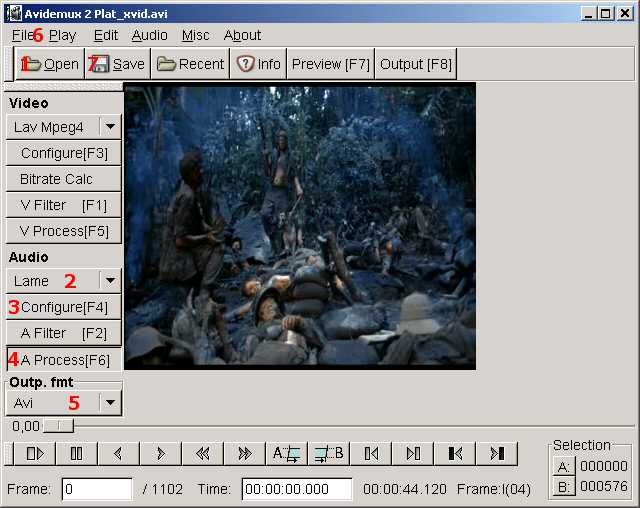Toggle Output [F8] mode

tap(416, 64)
